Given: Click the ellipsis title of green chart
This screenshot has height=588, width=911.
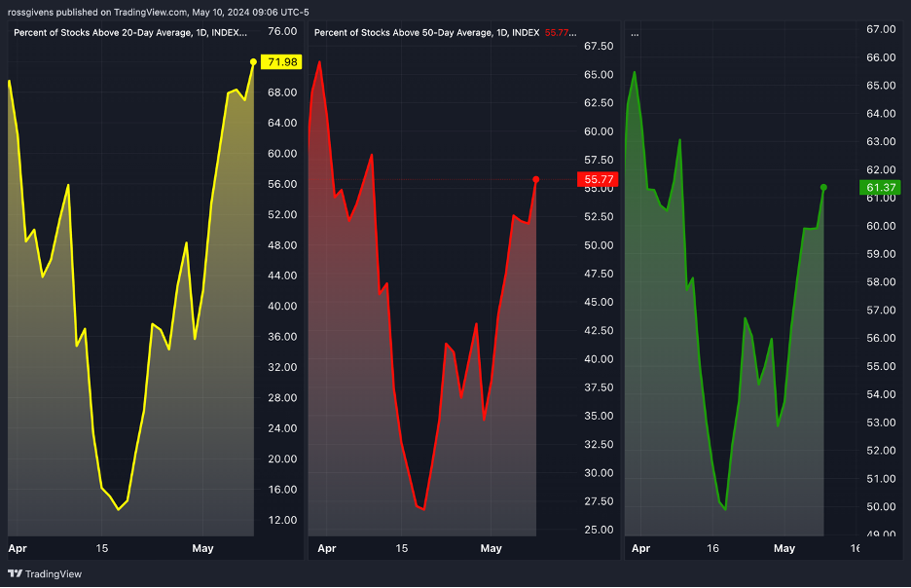Looking at the screenshot, I should (635, 33).
